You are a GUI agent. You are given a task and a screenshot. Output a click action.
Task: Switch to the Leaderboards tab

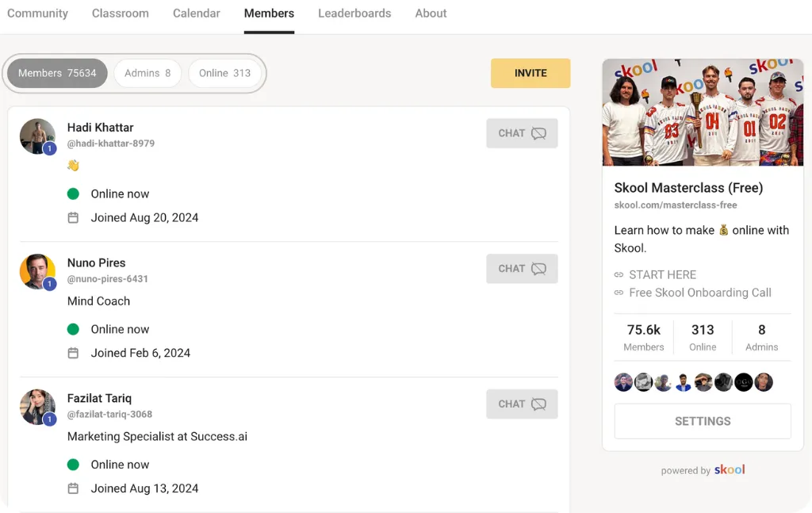[354, 13]
